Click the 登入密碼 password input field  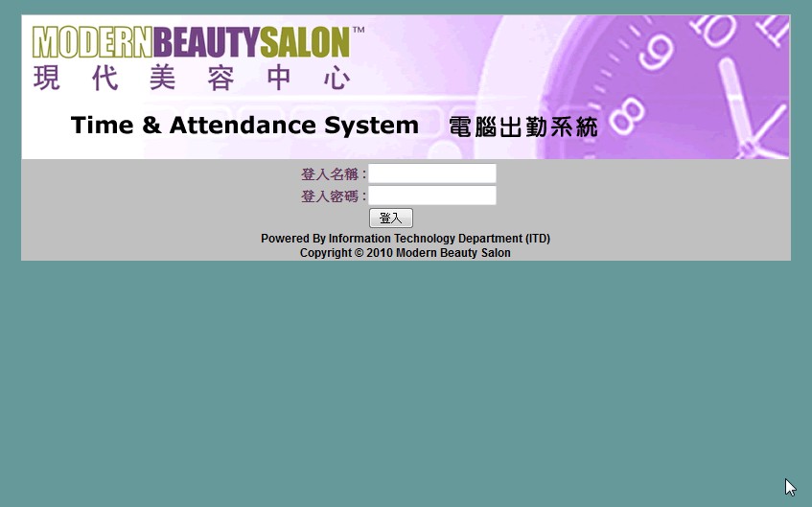[x=432, y=196]
